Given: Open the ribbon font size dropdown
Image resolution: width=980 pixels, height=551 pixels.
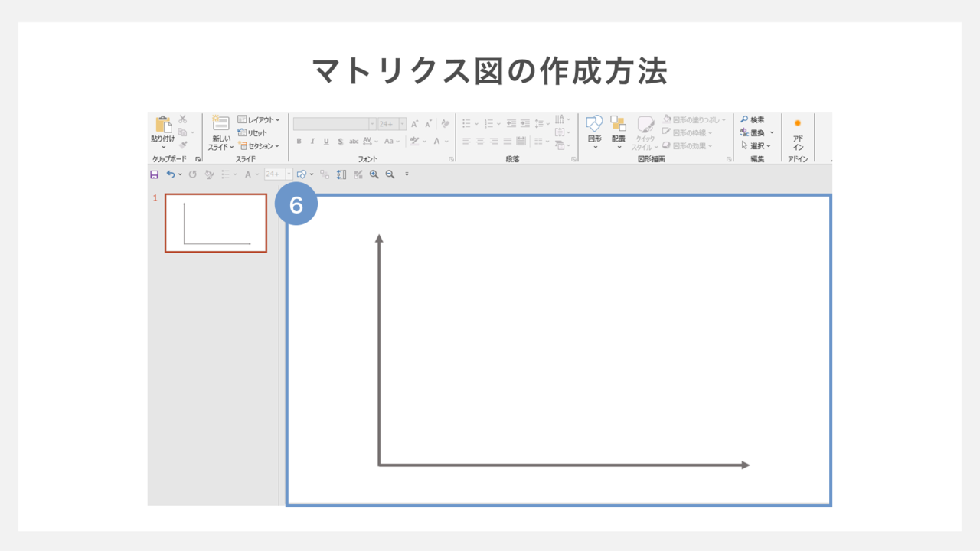Looking at the screenshot, I should (x=402, y=124).
